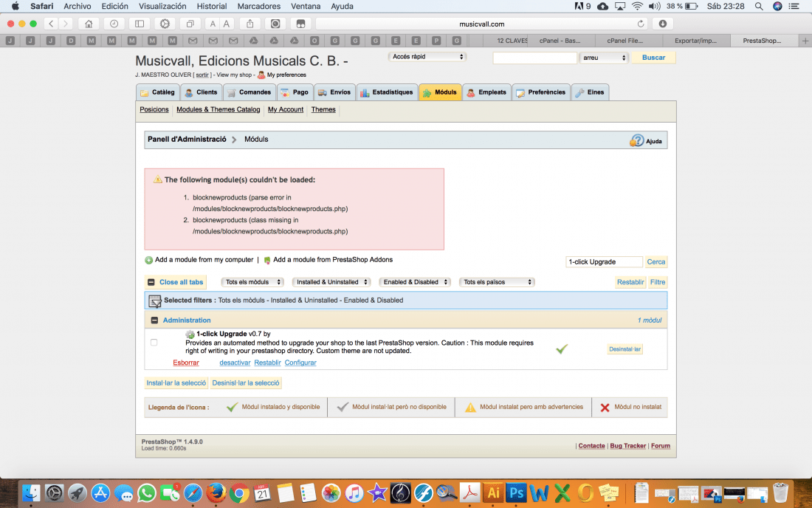The image size is (812, 508).
Task: Open Safari's Historial menu
Action: point(211,6)
